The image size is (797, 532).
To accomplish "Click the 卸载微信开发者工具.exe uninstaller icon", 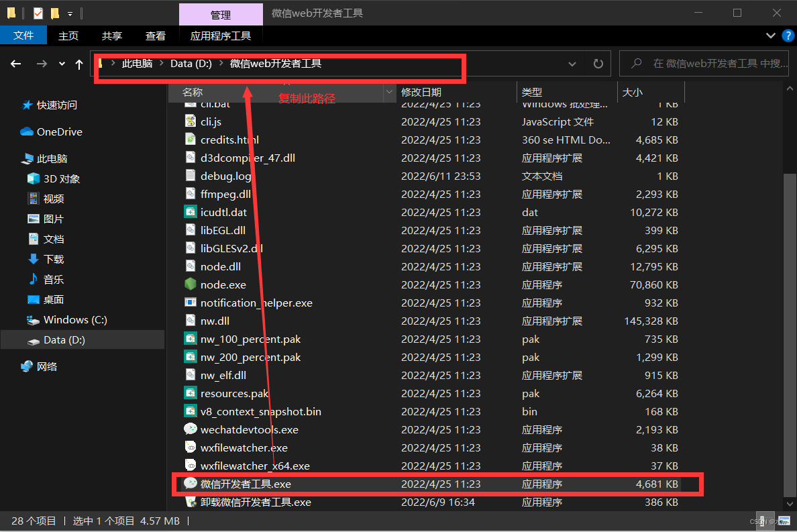I will tap(191, 502).
